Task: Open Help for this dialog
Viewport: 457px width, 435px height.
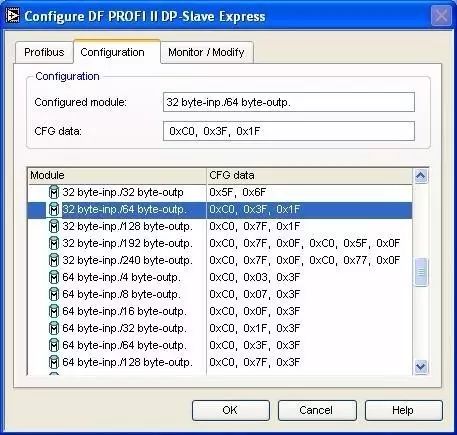Action: (x=403, y=410)
